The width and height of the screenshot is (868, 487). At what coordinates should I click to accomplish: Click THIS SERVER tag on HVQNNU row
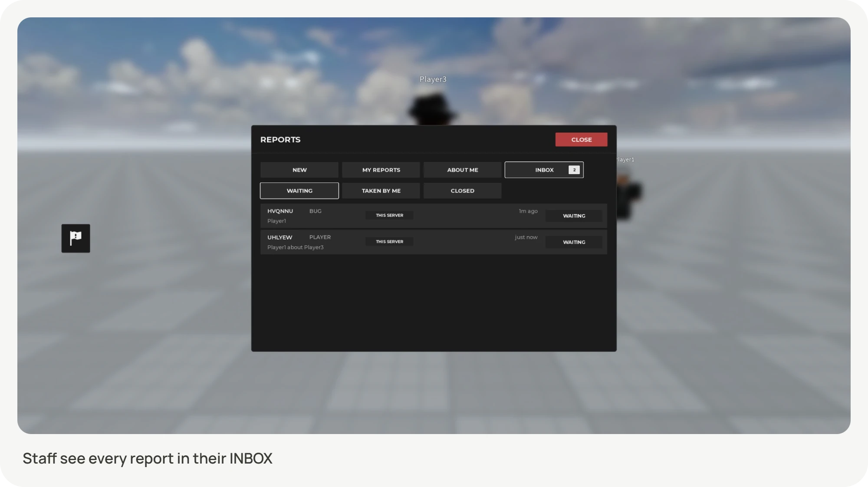click(389, 215)
